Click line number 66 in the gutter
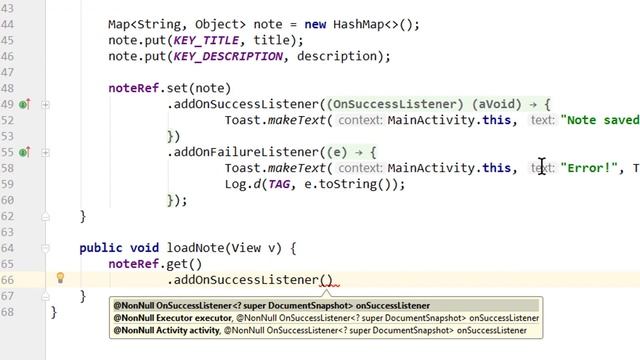This screenshot has width=640, height=360. coord(7,280)
